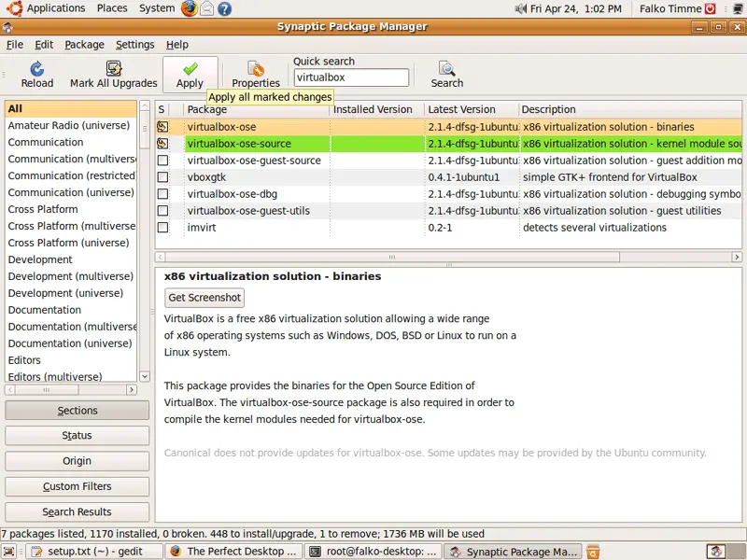Viewport: 747px width, 560px height.
Task: Click the Quick search input field
Action: [x=351, y=77]
